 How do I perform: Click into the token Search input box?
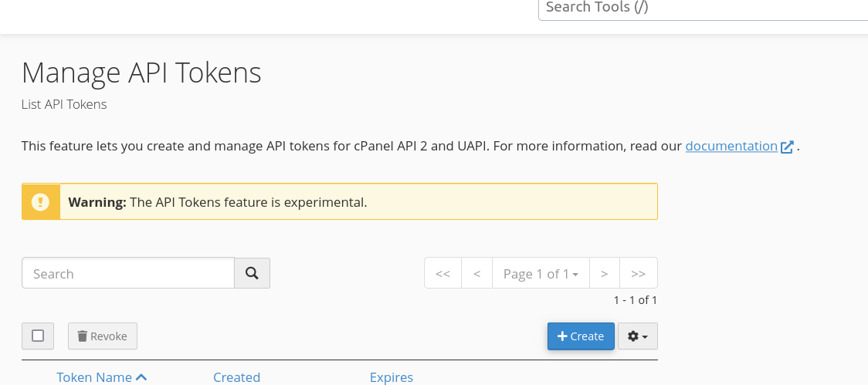click(x=128, y=273)
